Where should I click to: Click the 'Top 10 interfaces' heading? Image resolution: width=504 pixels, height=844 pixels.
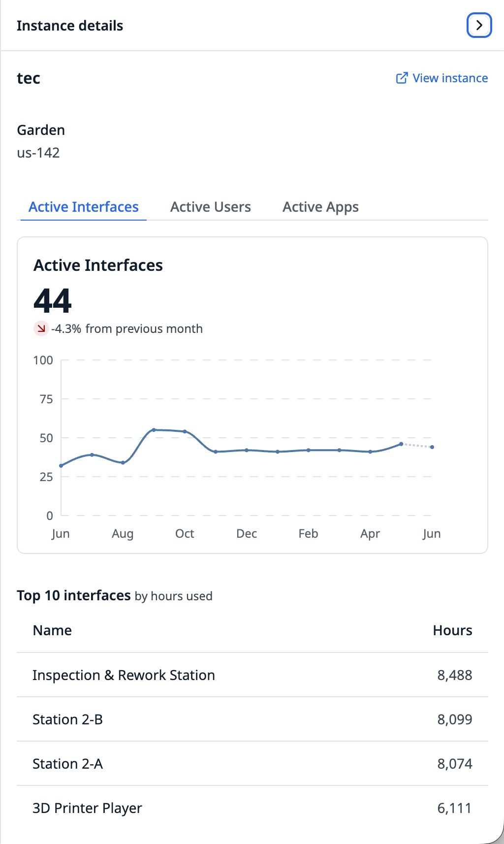pyautogui.click(x=74, y=595)
